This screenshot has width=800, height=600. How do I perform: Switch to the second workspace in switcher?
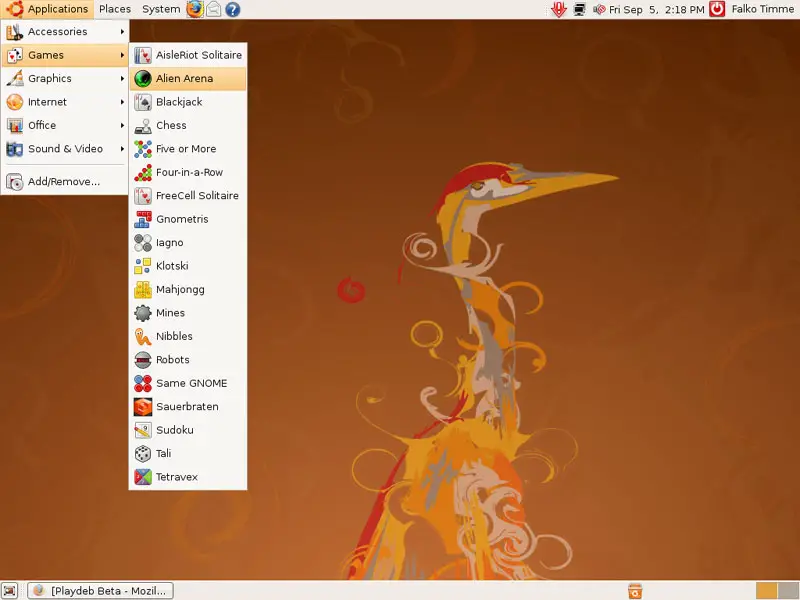pyautogui.click(x=788, y=591)
